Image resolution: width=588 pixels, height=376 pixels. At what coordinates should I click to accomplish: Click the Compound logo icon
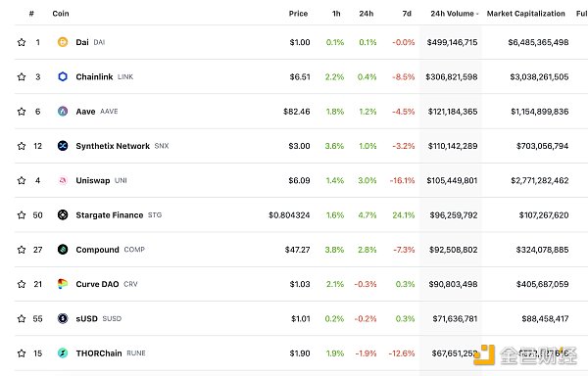coord(63,250)
